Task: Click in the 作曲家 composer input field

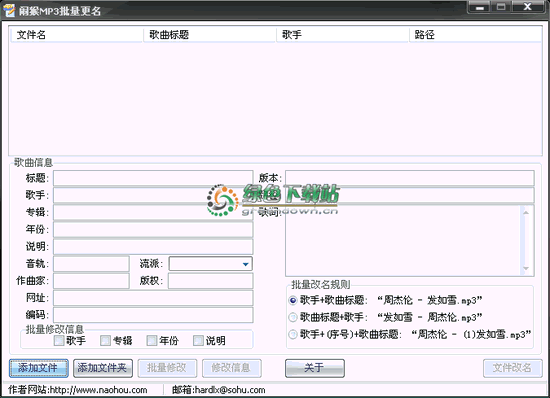Action: [x=91, y=281]
